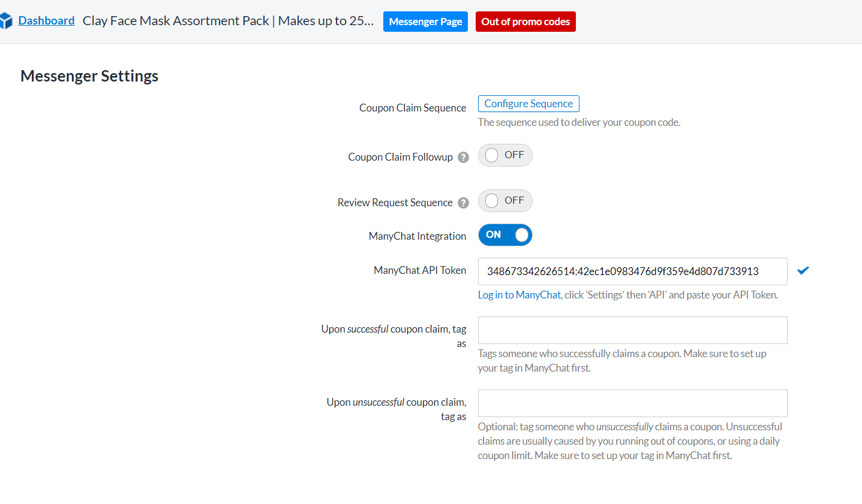862x504 pixels.
Task: Click the Out of promo codes badge
Action: click(525, 22)
